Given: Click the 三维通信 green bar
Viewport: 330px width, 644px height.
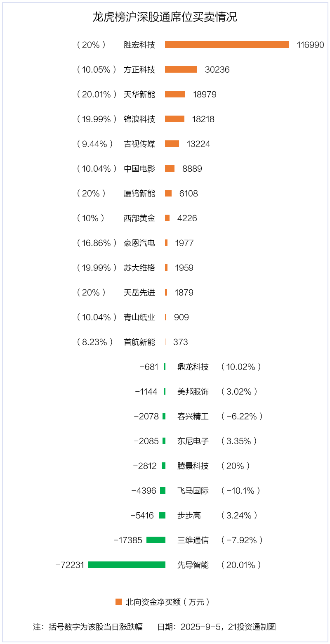Looking at the screenshot, I should 156,540.
